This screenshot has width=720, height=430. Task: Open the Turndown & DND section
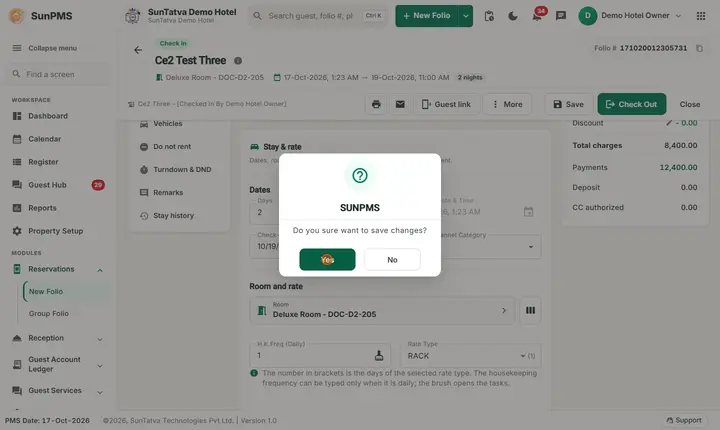coord(180,170)
